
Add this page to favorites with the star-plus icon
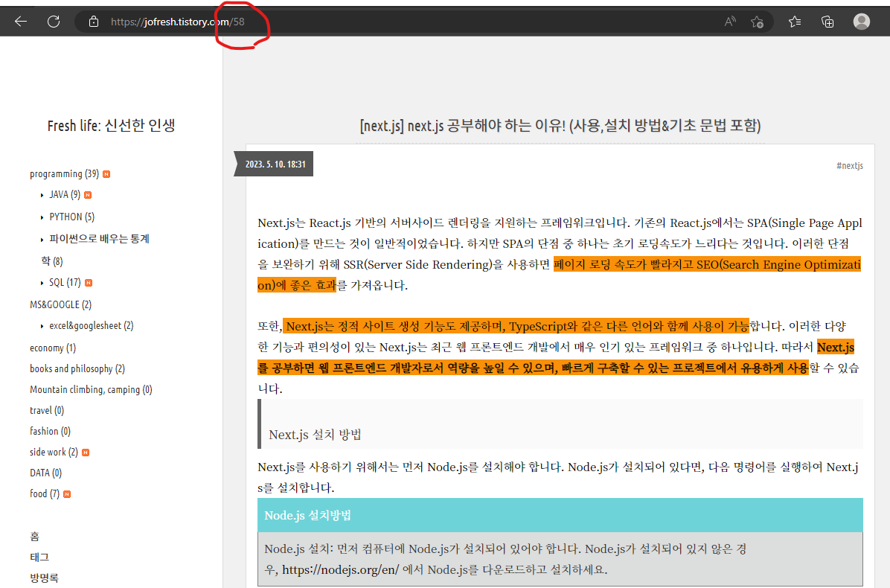pos(758,22)
